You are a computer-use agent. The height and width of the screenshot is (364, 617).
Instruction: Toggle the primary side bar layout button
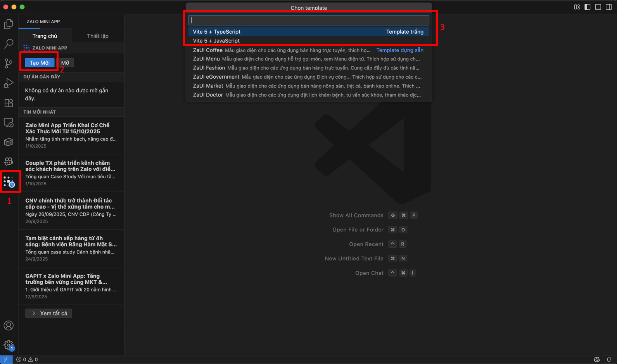coord(588,7)
